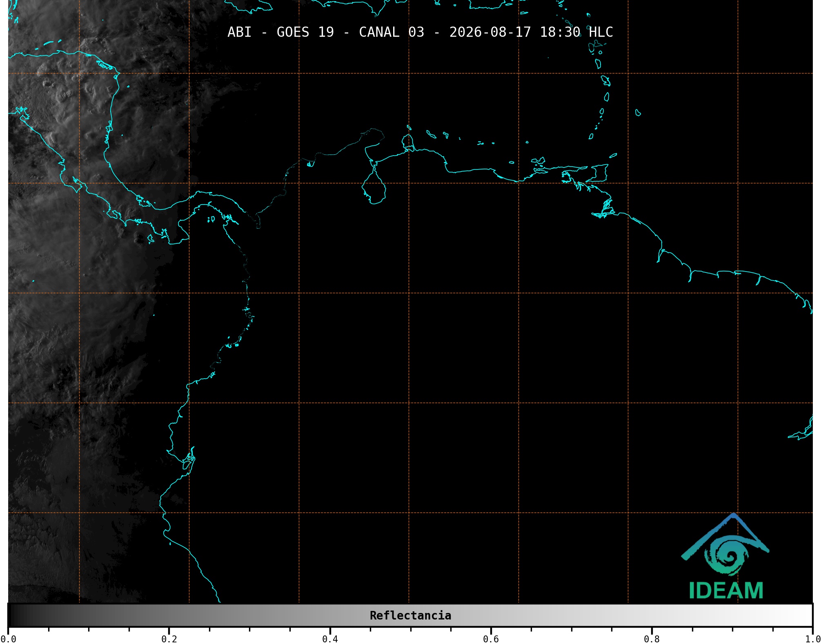The image size is (821, 644).
Task: Click the 0.0 colorbar tick label
Action: click(8, 639)
